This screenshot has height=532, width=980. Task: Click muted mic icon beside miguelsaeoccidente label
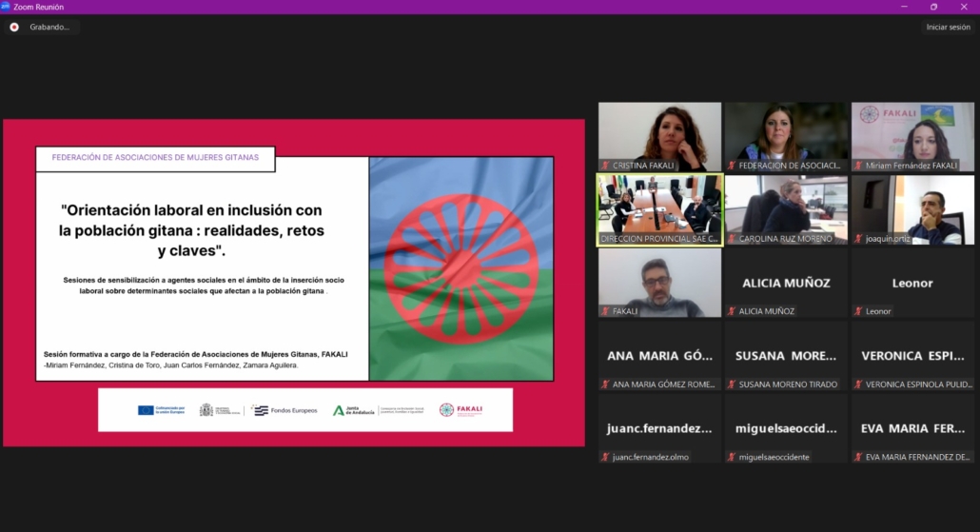coord(732,457)
